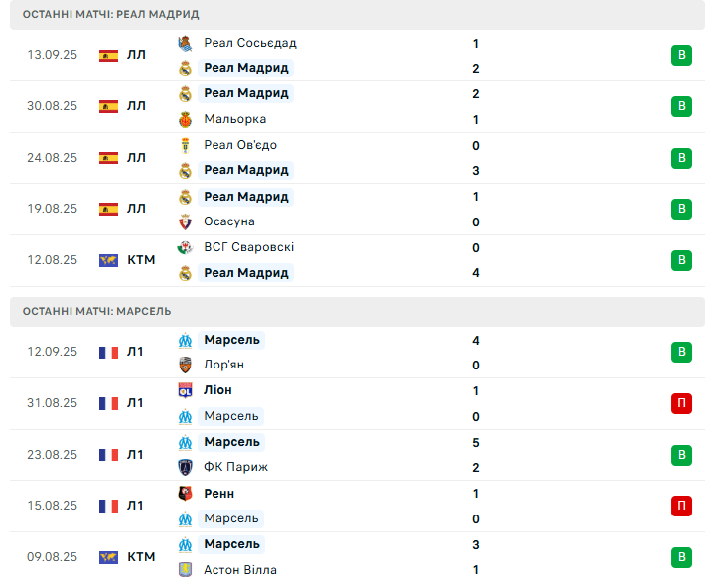This screenshot has height=588, width=714.
Task: Open the Реал Сосьєдад team link
Action: point(250,43)
